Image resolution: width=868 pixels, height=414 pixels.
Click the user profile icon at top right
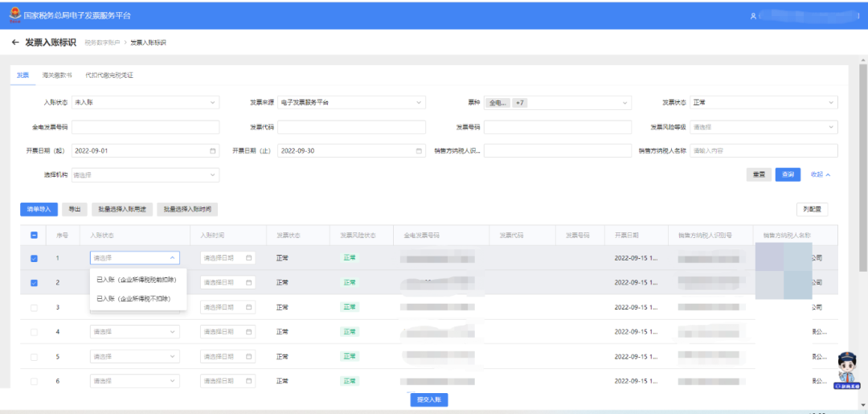tap(753, 15)
